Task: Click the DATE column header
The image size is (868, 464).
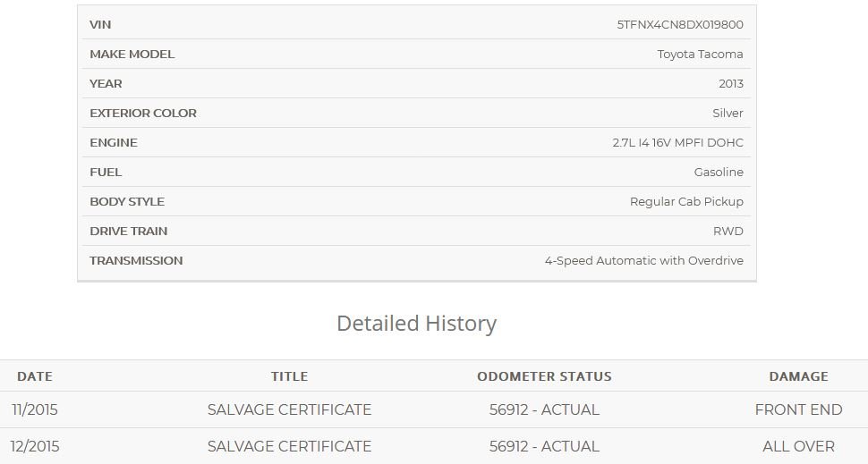Action: 35,376
